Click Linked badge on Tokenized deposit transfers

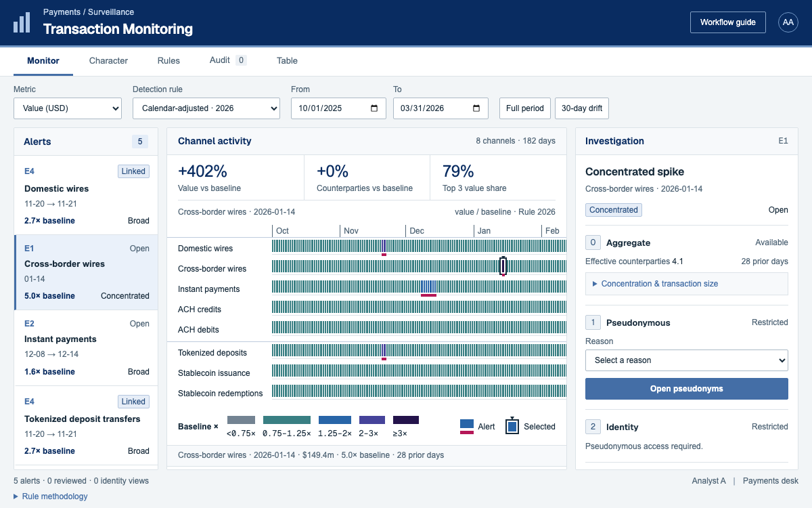[133, 402]
